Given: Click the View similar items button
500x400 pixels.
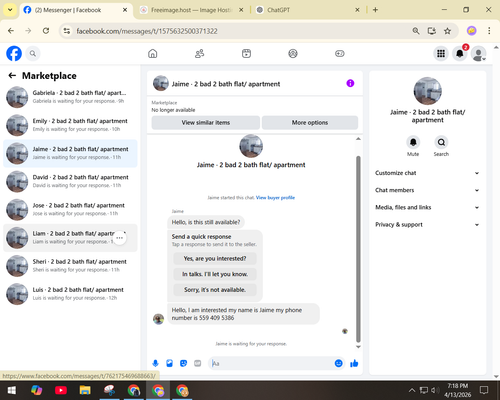Looking at the screenshot, I should point(206,123).
